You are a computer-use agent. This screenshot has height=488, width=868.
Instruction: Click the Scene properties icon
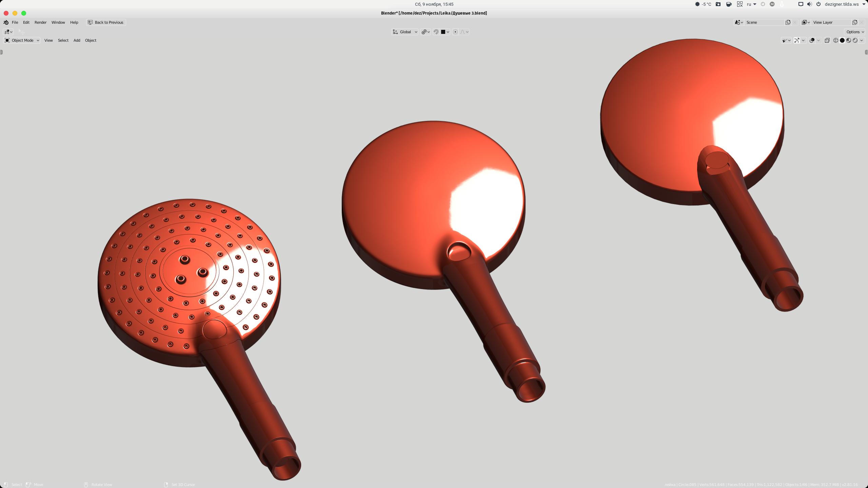click(x=738, y=22)
